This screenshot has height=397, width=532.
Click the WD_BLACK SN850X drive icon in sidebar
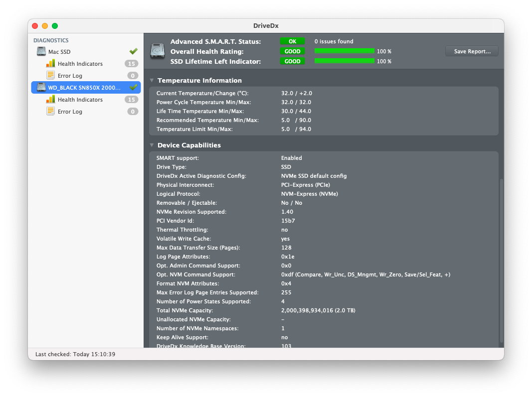(41, 87)
